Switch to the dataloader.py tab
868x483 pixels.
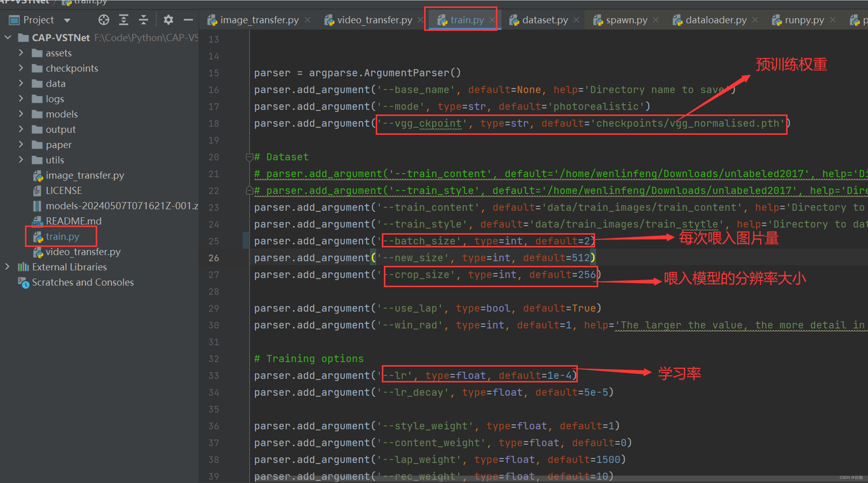coord(716,20)
